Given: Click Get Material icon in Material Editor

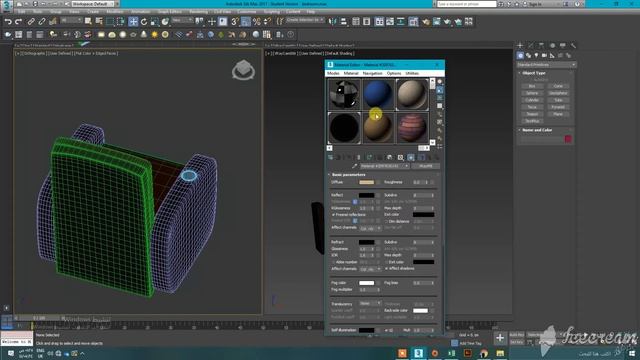Looking at the screenshot, I should tap(330, 158).
